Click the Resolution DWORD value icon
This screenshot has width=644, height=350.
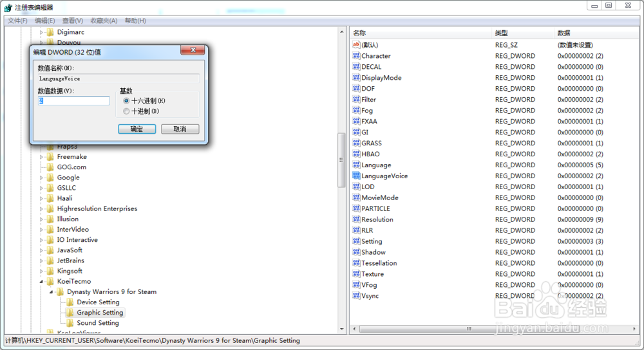[x=356, y=219]
